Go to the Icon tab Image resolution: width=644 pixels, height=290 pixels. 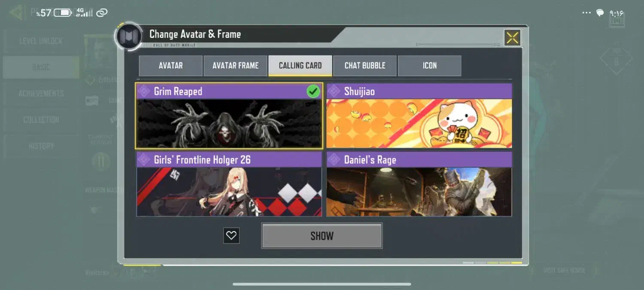pos(430,66)
